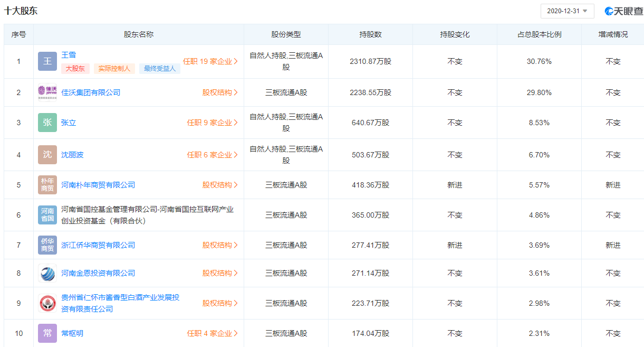Expand 股权结构 for 佳沃集团有限公司
644x347 pixels.
(220, 92)
